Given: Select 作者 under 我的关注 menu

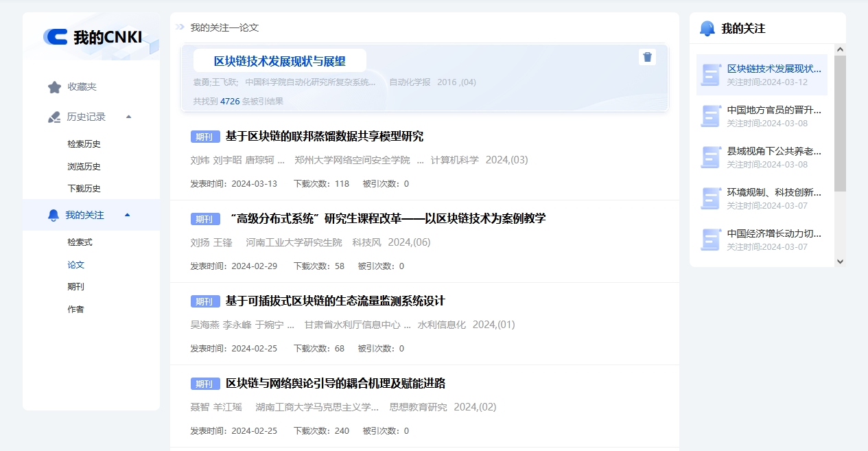Looking at the screenshot, I should tap(75, 310).
